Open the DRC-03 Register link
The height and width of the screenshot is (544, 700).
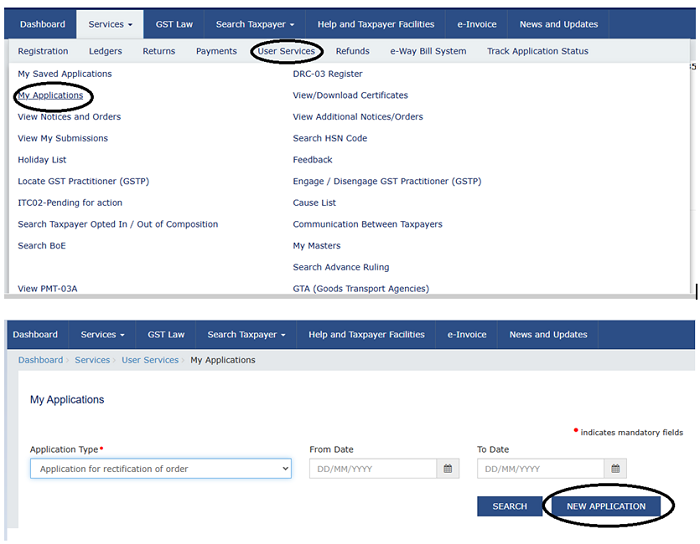[x=327, y=74]
